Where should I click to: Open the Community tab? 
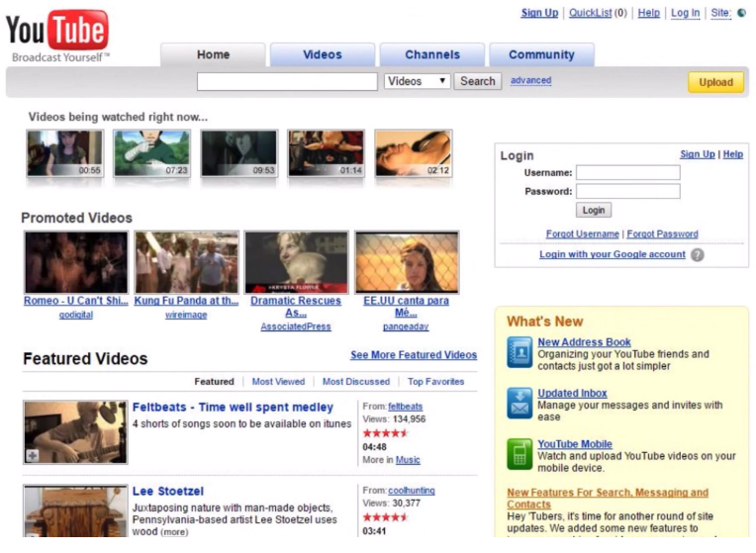(x=541, y=54)
